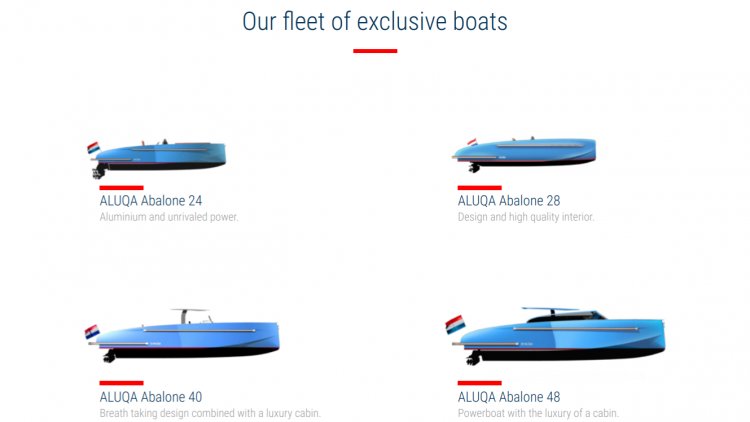
Task: Click the flag on the Abalone 48 boat
Action: tap(455, 324)
